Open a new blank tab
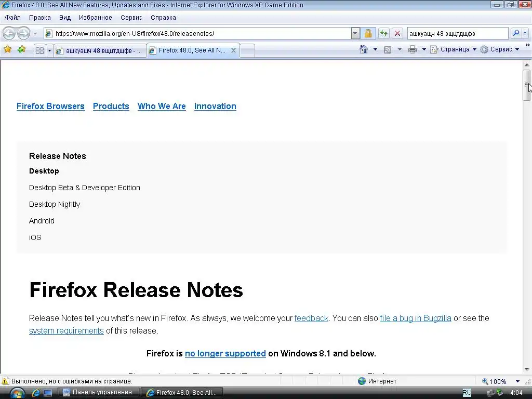 [247, 50]
